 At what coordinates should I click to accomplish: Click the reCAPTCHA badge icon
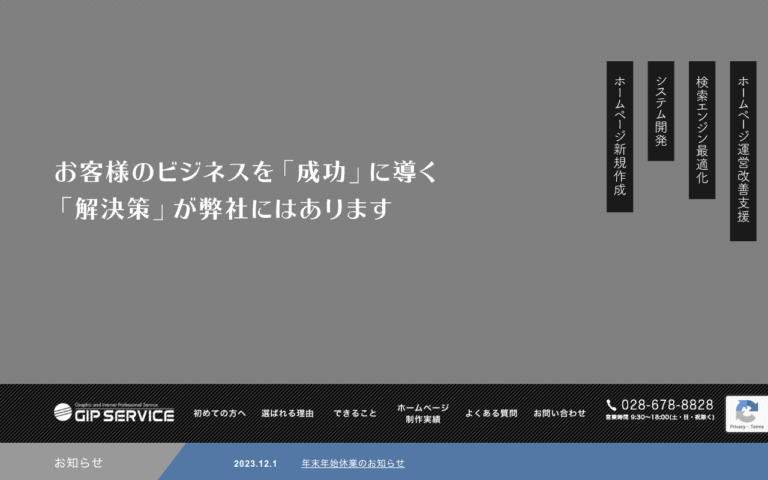tap(746, 414)
